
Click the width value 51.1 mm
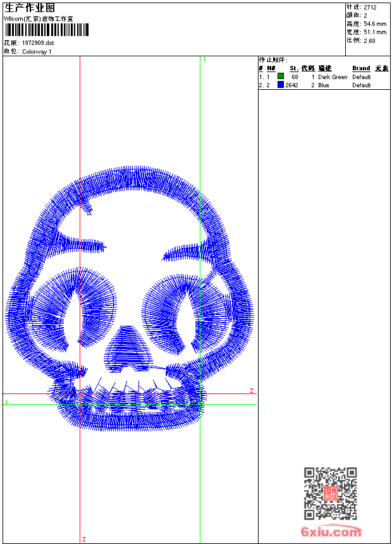[x=375, y=32]
